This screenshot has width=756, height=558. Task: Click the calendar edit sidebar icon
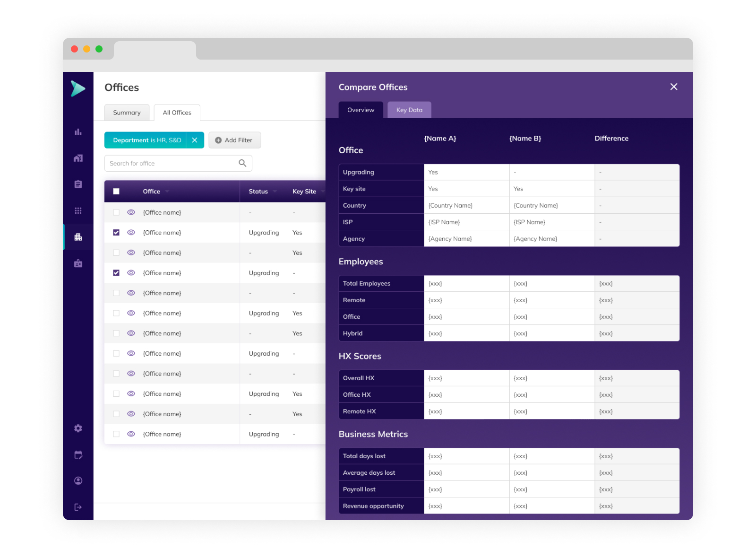coord(78,455)
